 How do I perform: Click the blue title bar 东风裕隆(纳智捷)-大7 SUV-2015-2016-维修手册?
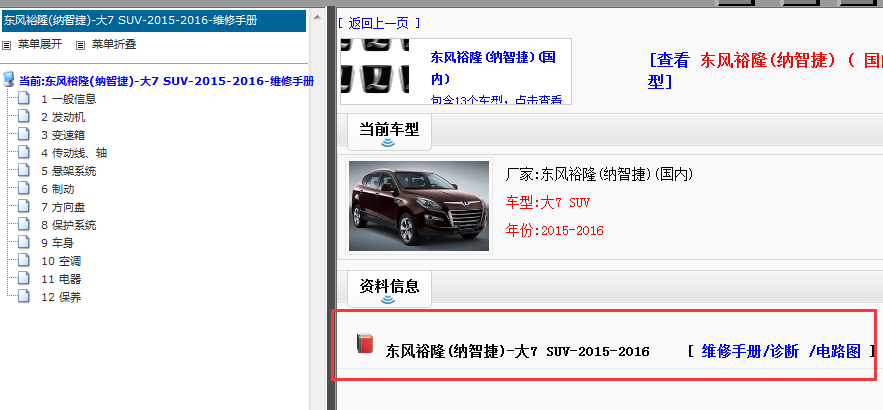pos(154,21)
